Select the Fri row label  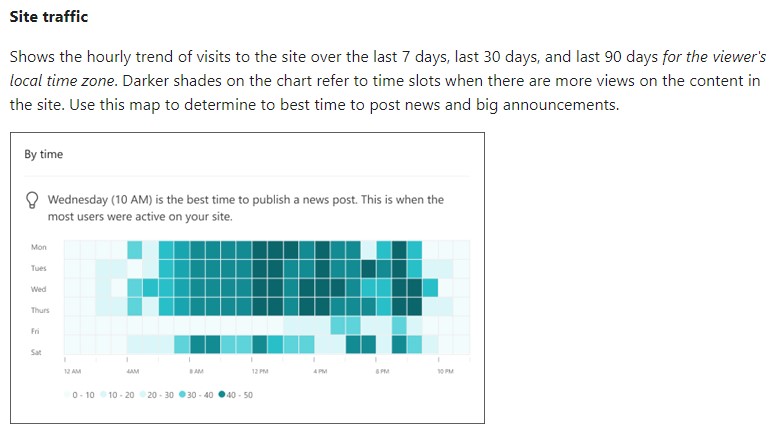click(x=36, y=331)
